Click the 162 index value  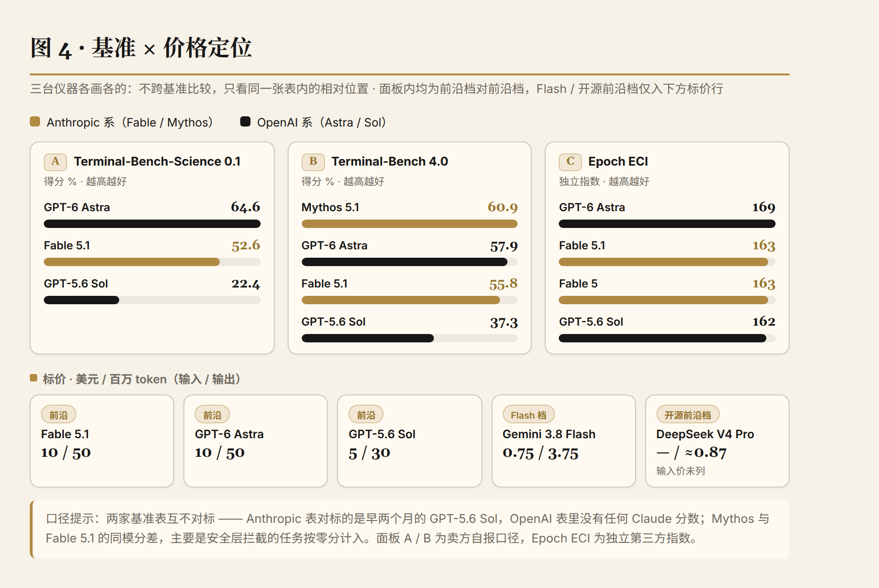pyautogui.click(x=764, y=321)
